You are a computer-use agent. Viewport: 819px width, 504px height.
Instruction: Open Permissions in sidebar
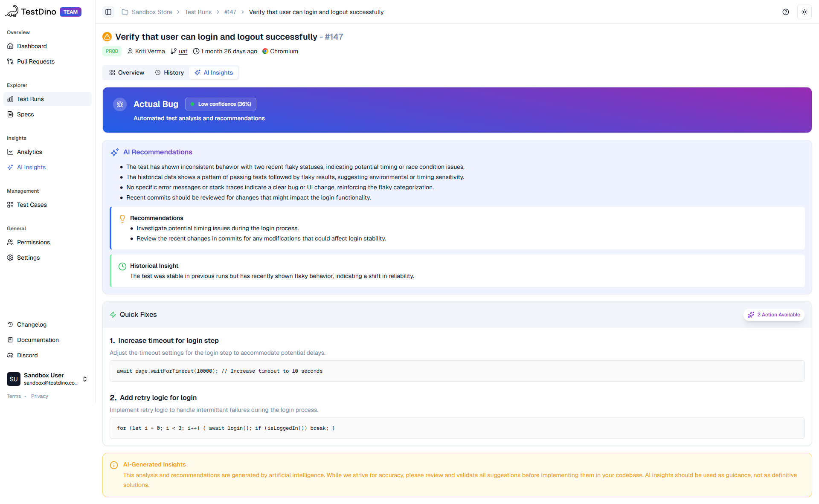click(x=33, y=242)
